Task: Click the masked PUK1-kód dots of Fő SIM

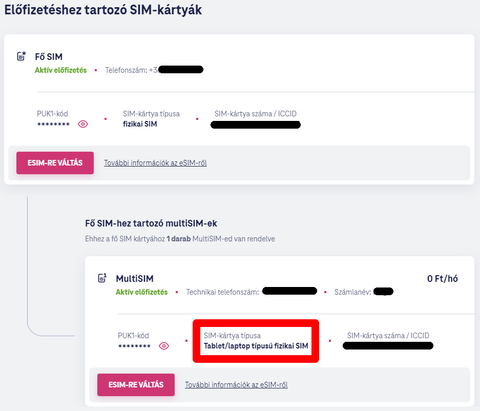Action: [53, 124]
